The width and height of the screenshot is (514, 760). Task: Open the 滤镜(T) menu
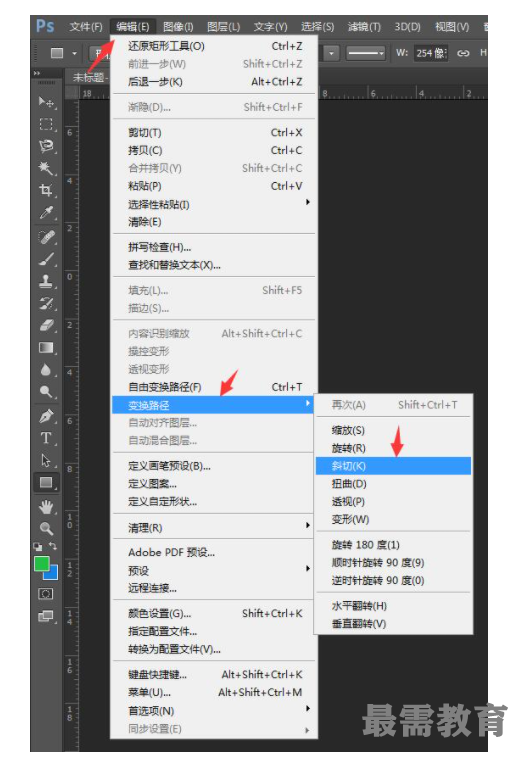tap(364, 26)
